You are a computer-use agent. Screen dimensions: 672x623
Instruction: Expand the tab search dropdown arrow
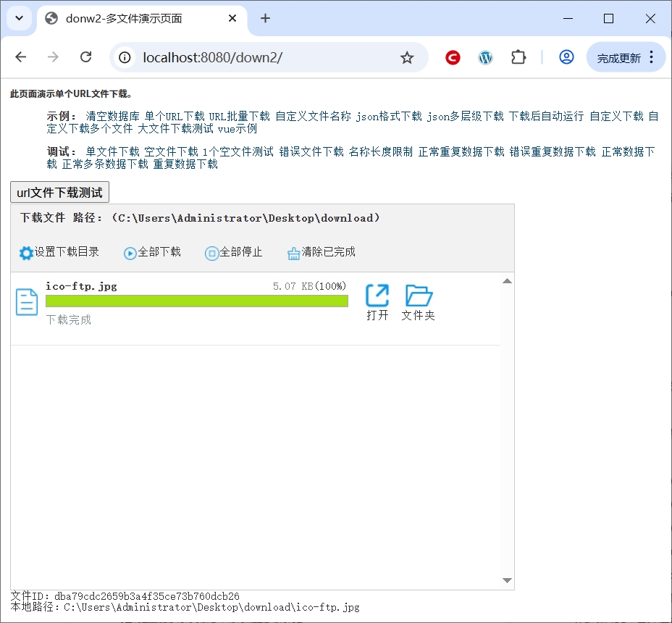click(x=19, y=19)
